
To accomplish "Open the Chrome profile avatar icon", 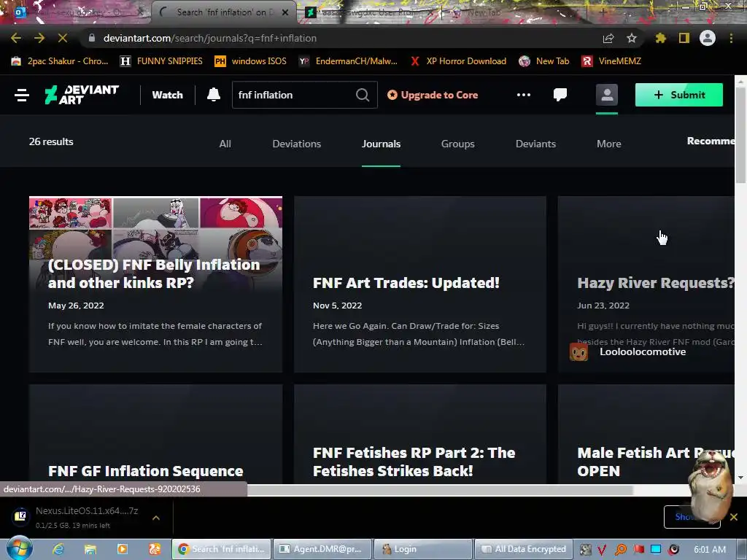I will (x=708, y=38).
